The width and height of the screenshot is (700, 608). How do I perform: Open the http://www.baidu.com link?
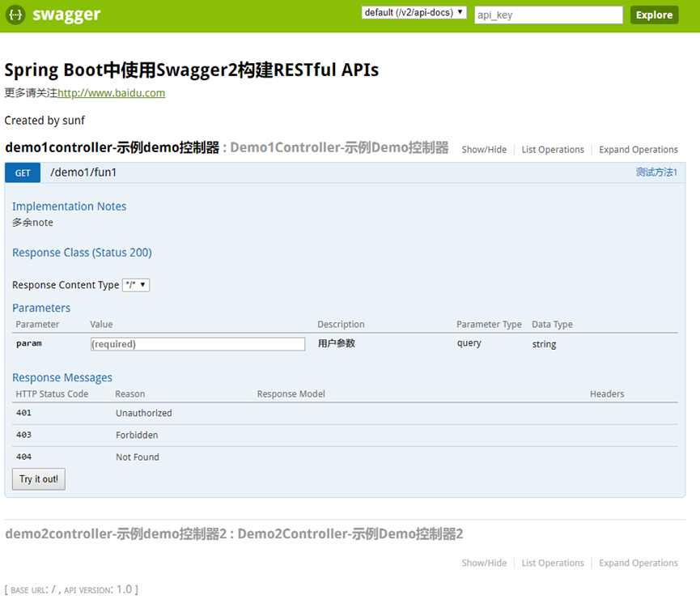click(111, 93)
